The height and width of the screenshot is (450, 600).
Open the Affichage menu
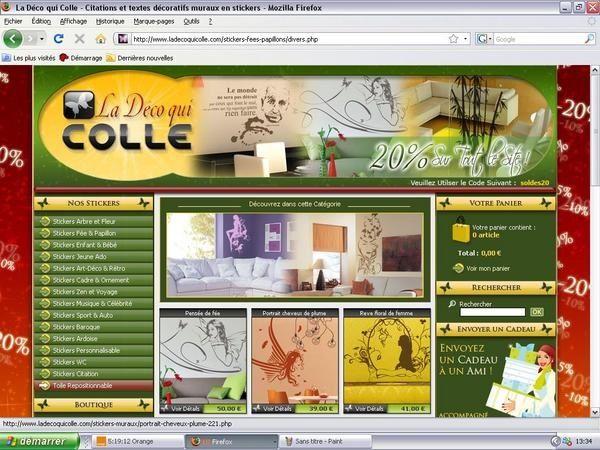pos(73,21)
